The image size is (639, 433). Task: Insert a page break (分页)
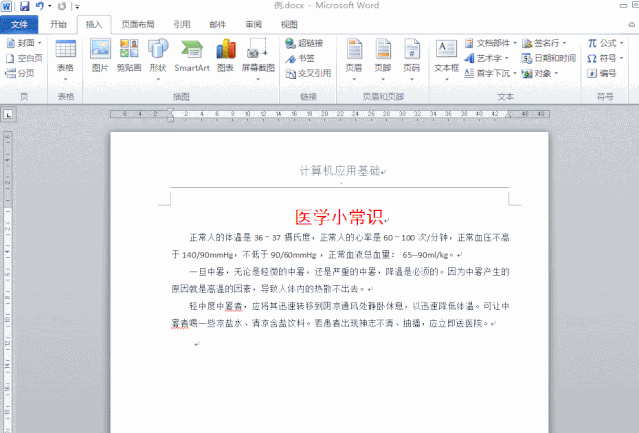tap(20, 73)
